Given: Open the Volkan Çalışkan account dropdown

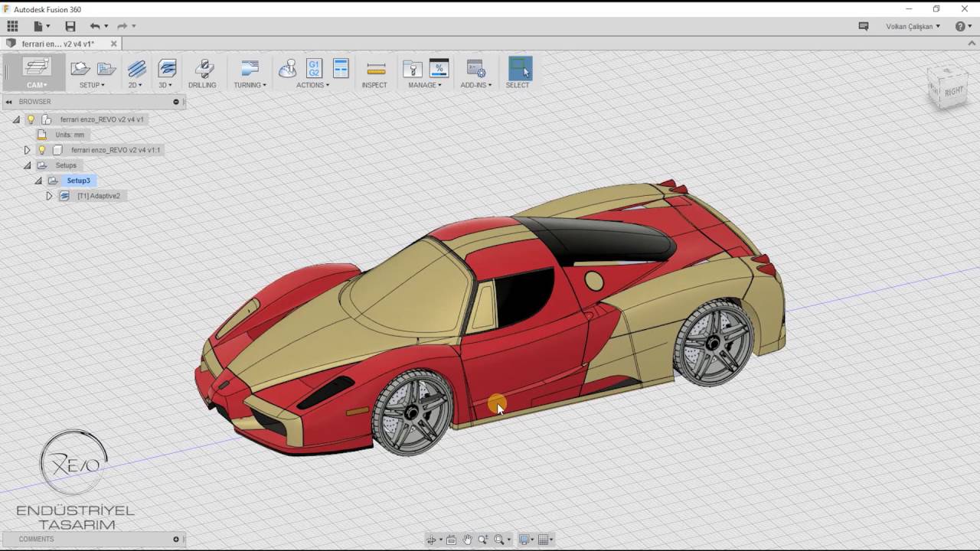Looking at the screenshot, I should point(913,26).
